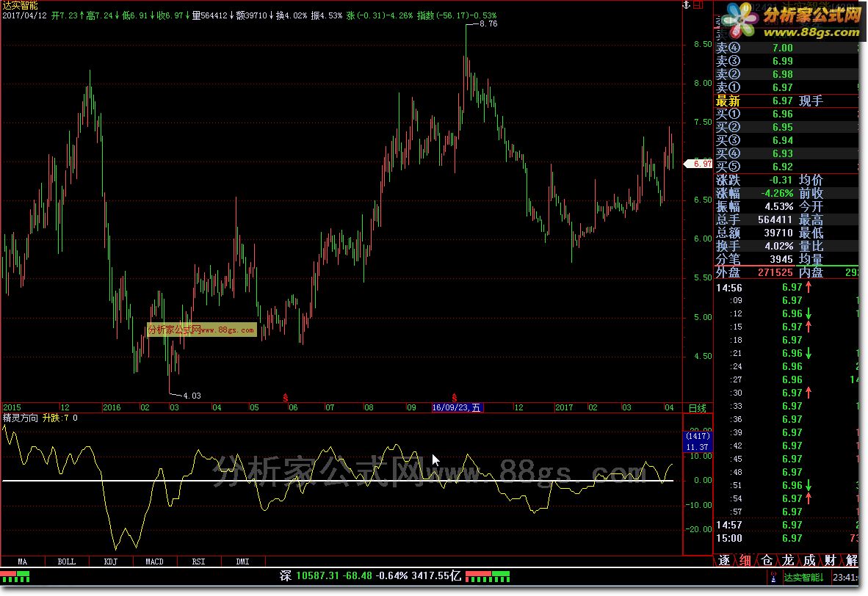Click the red S marker above 16/09/23
This screenshot has height=596, width=868.
(x=454, y=397)
